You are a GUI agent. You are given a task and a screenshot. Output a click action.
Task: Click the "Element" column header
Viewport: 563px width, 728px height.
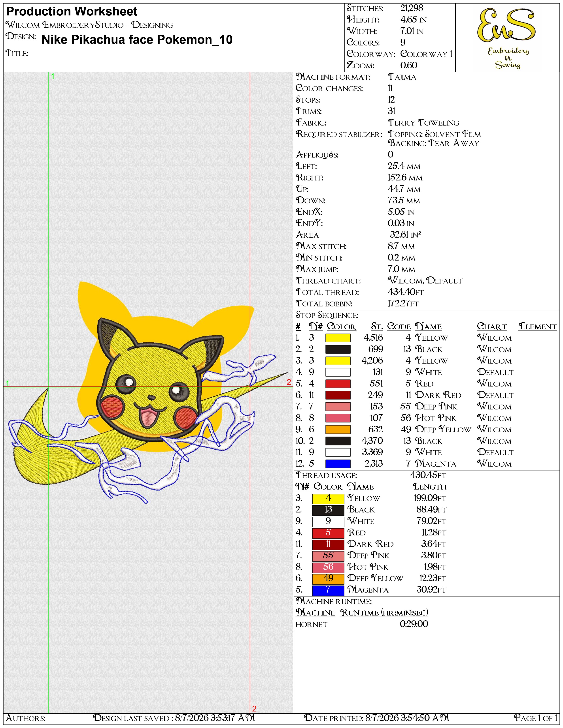[x=538, y=327]
